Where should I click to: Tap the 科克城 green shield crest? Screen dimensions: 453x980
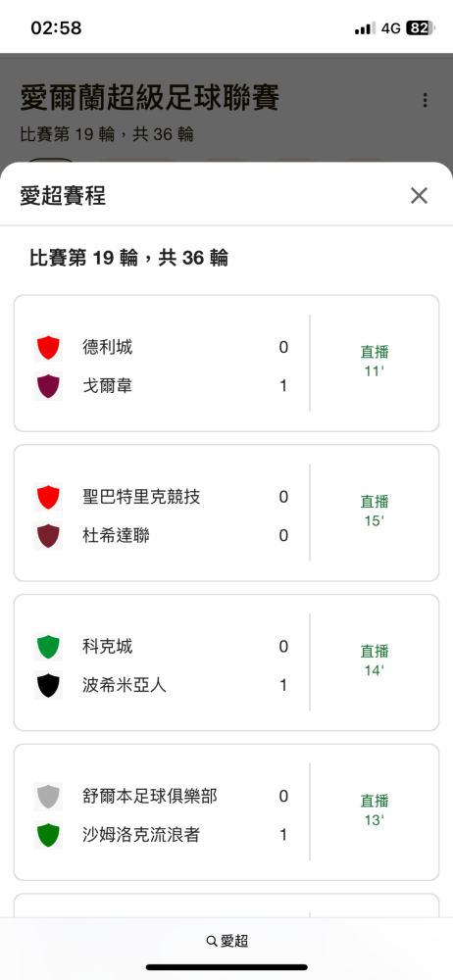click(48, 647)
